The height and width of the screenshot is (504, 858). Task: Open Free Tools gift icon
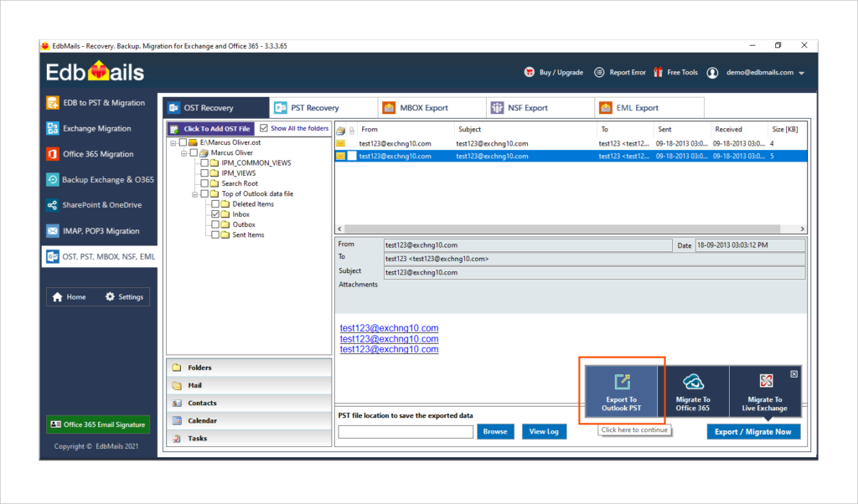coord(658,72)
